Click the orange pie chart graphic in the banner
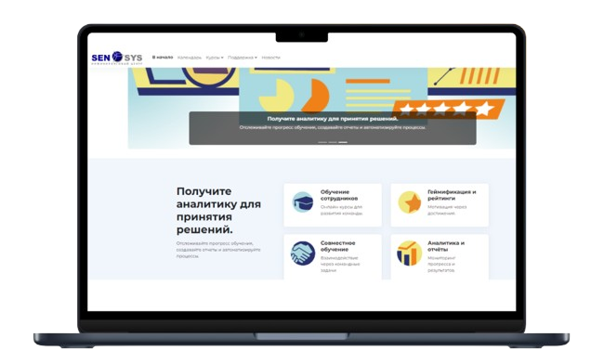The image size is (591, 364). tap(316, 96)
